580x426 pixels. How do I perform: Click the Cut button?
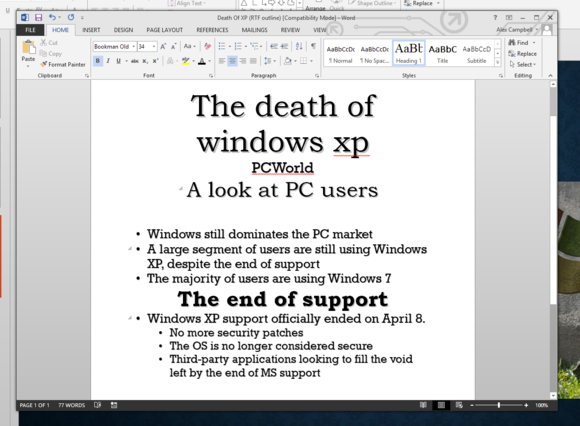pyautogui.click(x=49, y=43)
